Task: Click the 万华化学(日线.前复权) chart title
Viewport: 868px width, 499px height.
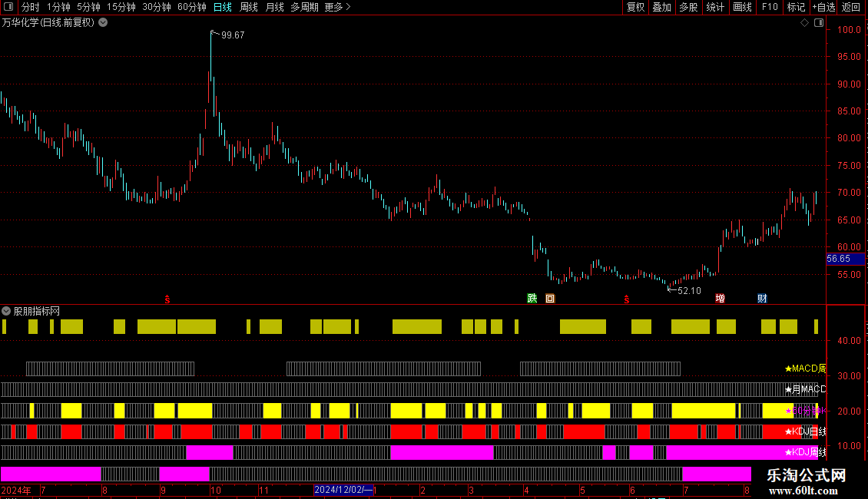Action: (48, 23)
